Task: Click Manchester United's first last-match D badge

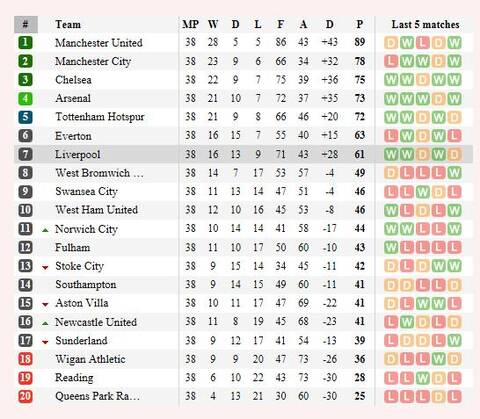Action: 391,43
